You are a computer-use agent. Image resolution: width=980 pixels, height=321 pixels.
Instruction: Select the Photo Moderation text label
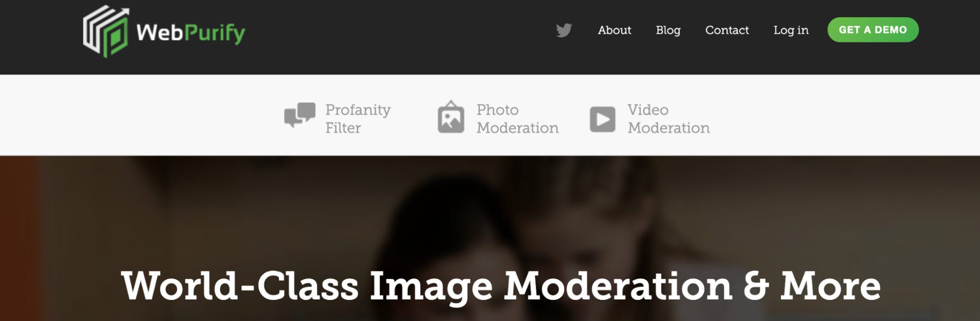click(x=517, y=118)
